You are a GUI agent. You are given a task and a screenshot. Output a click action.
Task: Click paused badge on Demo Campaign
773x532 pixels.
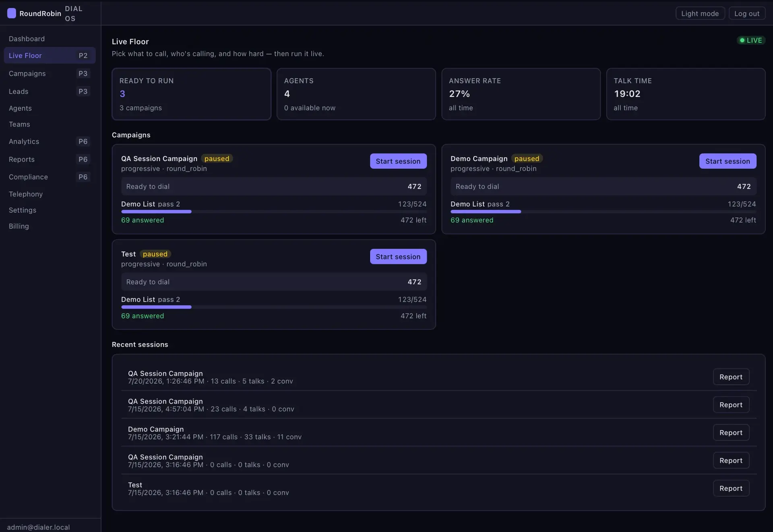pos(527,159)
